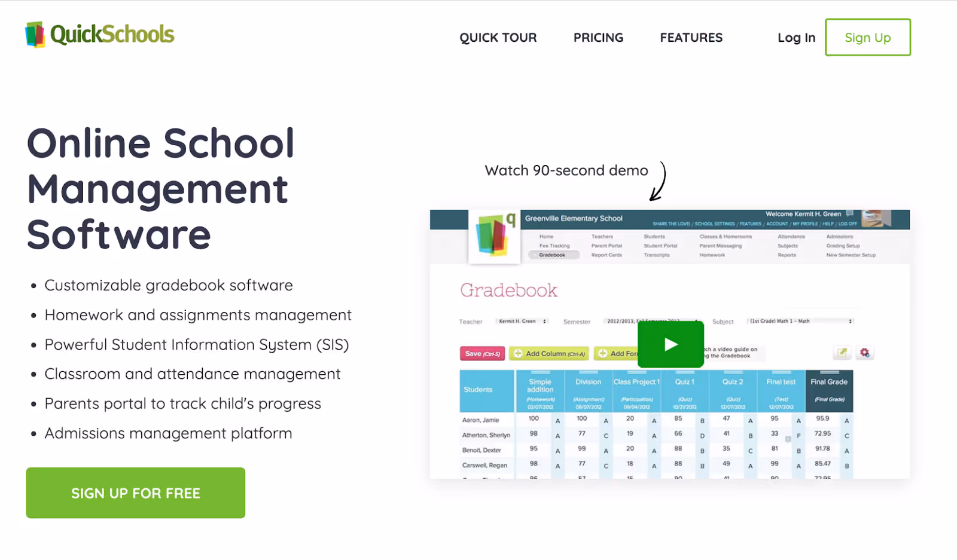Click the Add Column button in the demo
The width and height of the screenshot is (957, 560).
(548, 354)
